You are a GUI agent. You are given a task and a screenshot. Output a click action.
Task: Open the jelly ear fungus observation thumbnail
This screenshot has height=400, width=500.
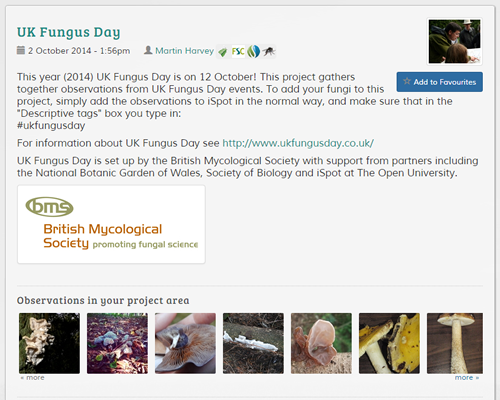tap(321, 343)
